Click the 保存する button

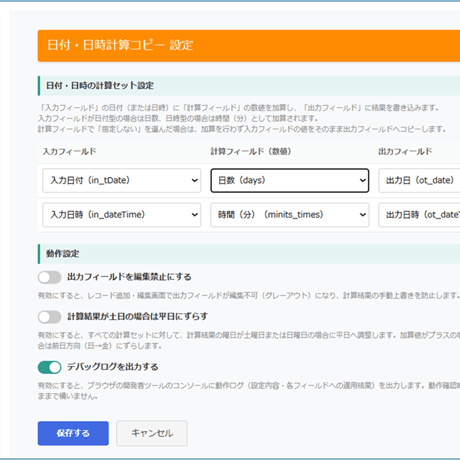(x=73, y=433)
